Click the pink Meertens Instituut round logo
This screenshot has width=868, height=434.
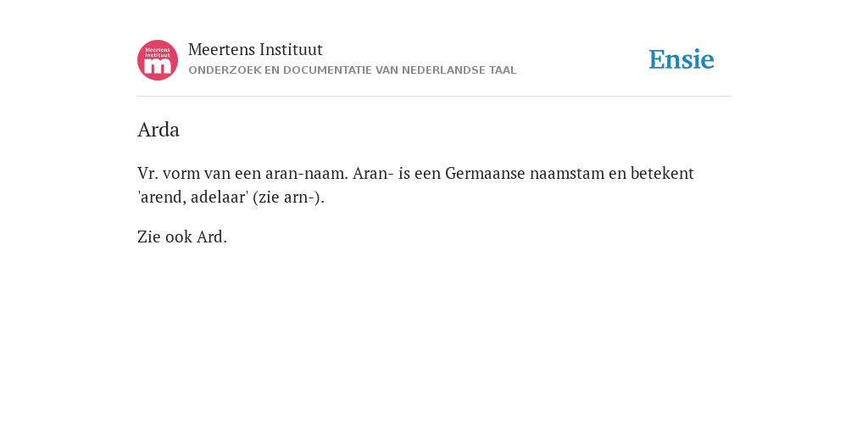pyautogui.click(x=158, y=60)
